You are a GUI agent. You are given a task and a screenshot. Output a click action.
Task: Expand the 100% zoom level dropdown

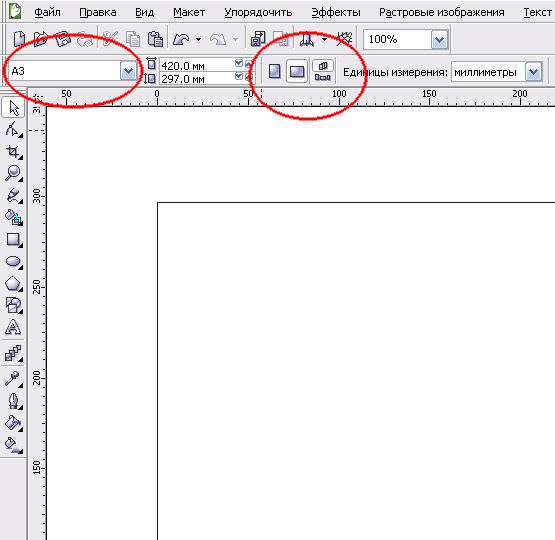point(440,39)
